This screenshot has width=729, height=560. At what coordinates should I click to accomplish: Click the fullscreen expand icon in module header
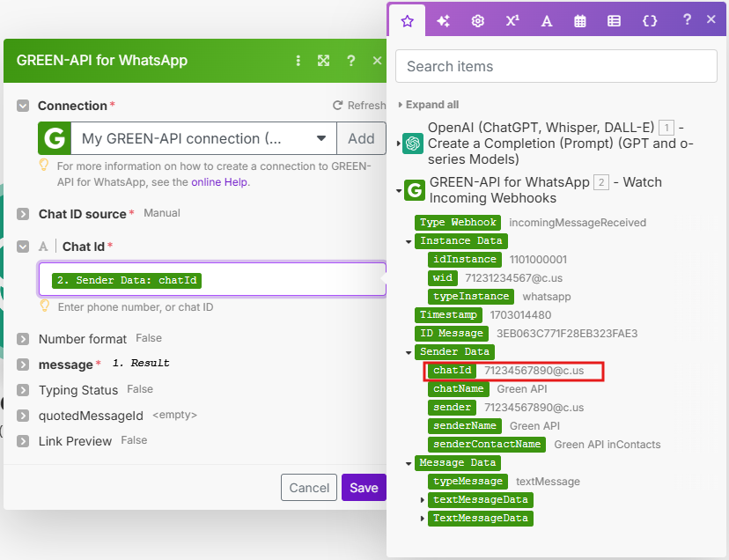point(324,61)
